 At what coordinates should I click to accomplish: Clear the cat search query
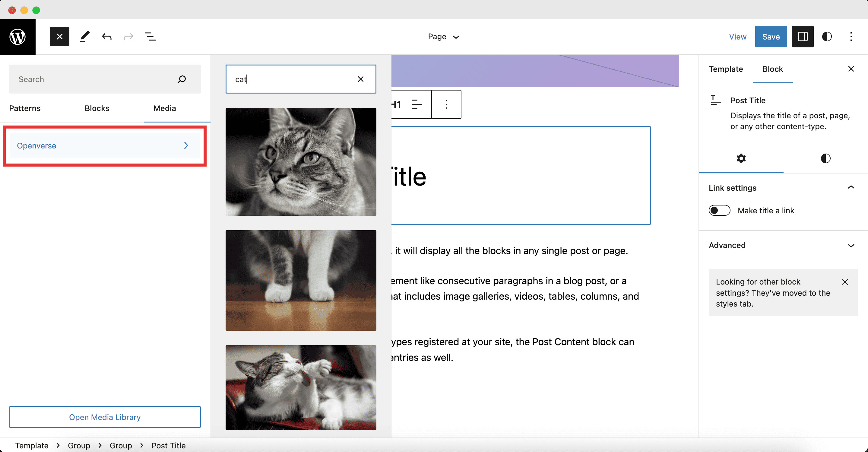tap(360, 79)
